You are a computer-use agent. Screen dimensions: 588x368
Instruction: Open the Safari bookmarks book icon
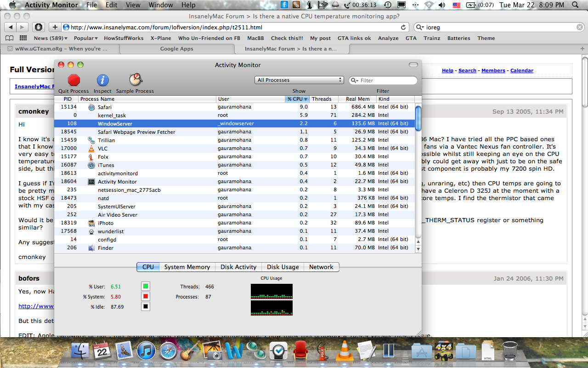[x=10, y=38]
